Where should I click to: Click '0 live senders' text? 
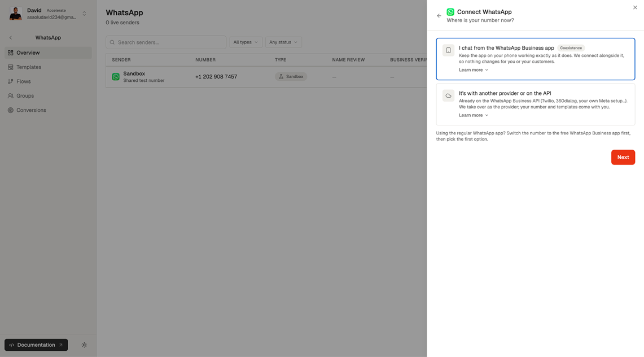pyautogui.click(x=122, y=23)
